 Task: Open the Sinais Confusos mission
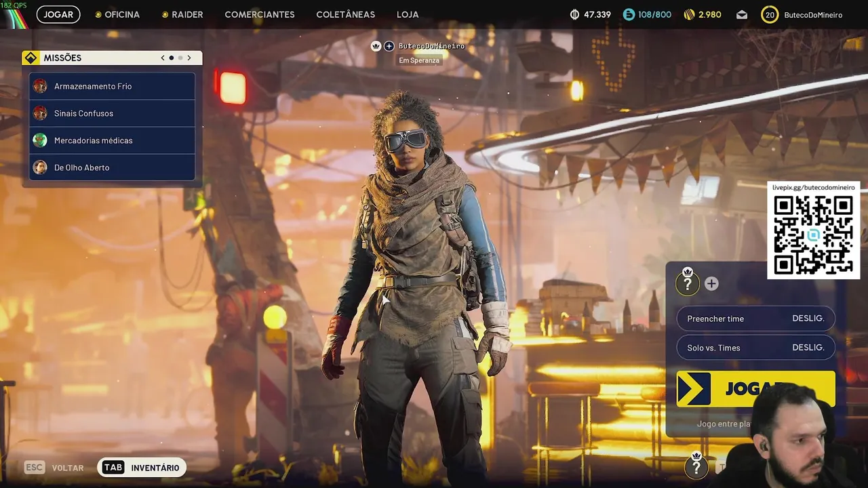(x=112, y=113)
